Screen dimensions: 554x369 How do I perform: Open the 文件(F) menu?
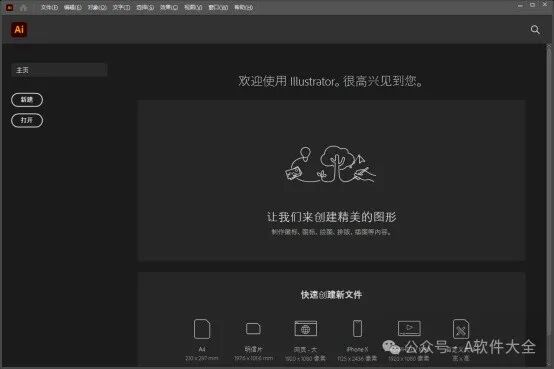[49, 7]
